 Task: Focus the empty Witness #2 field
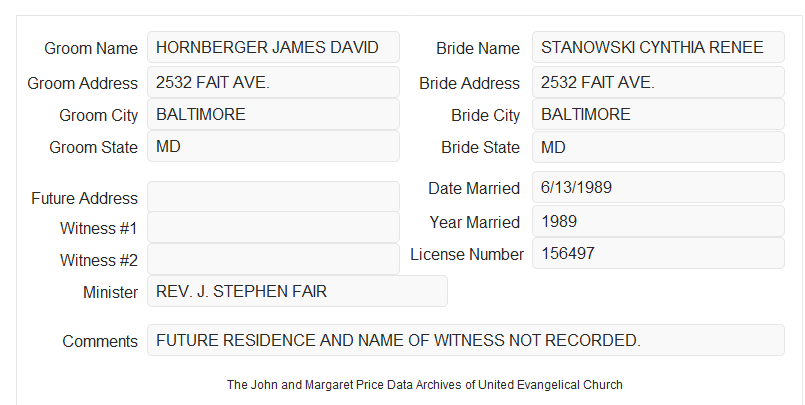(273, 259)
